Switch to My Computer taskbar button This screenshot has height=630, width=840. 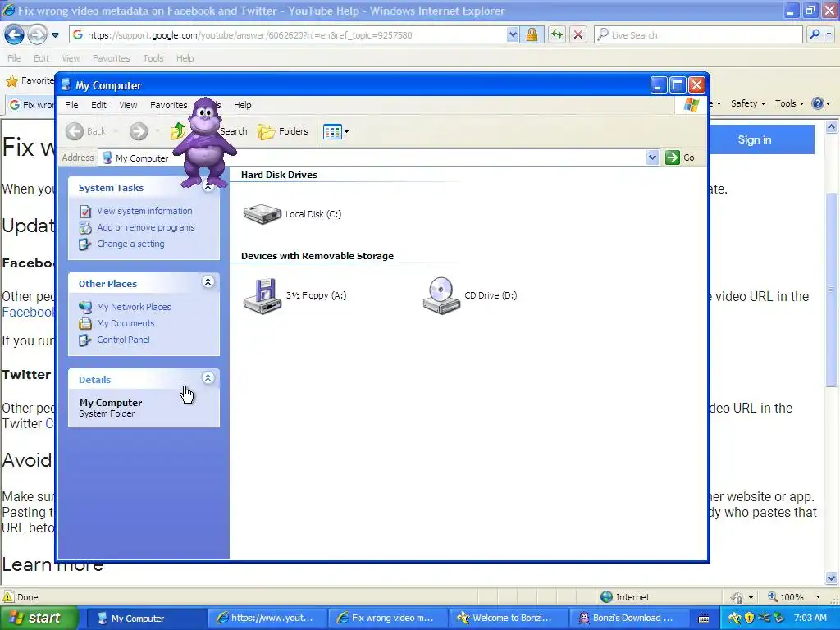coord(146,619)
